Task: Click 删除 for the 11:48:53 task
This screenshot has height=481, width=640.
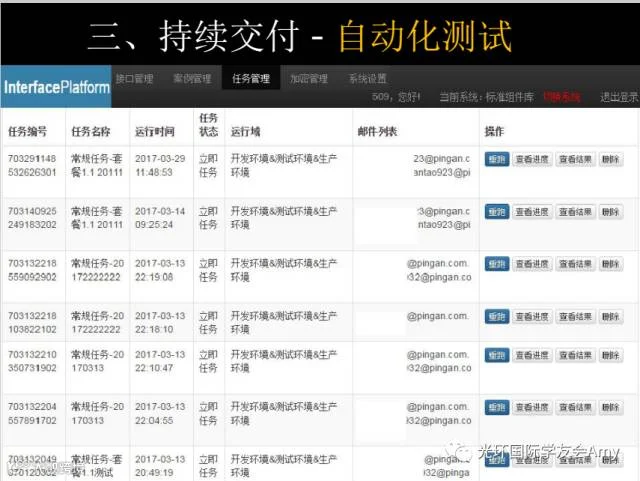Action: pyautogui.click(x=611, y=159)
